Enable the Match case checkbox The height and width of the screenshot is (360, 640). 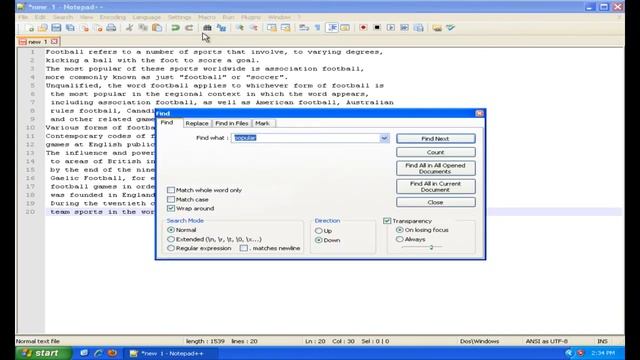[171, 199]
